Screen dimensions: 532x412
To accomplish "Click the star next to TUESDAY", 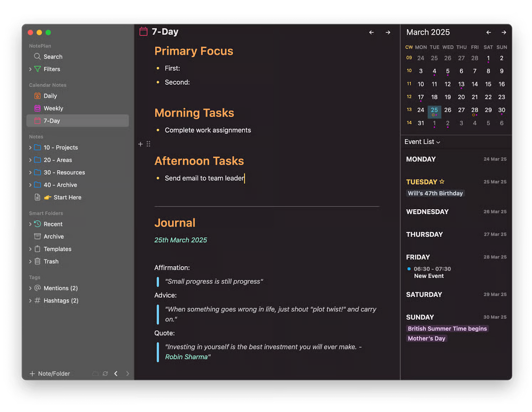I will [x=442, y=182].
